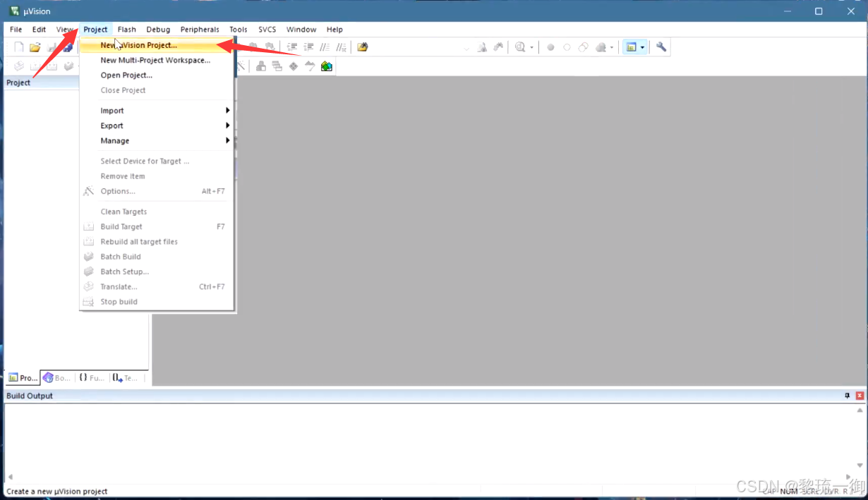Click Build Output scroll up arrow
Viewport: 868px width, 500px height.
click(860, 410)
